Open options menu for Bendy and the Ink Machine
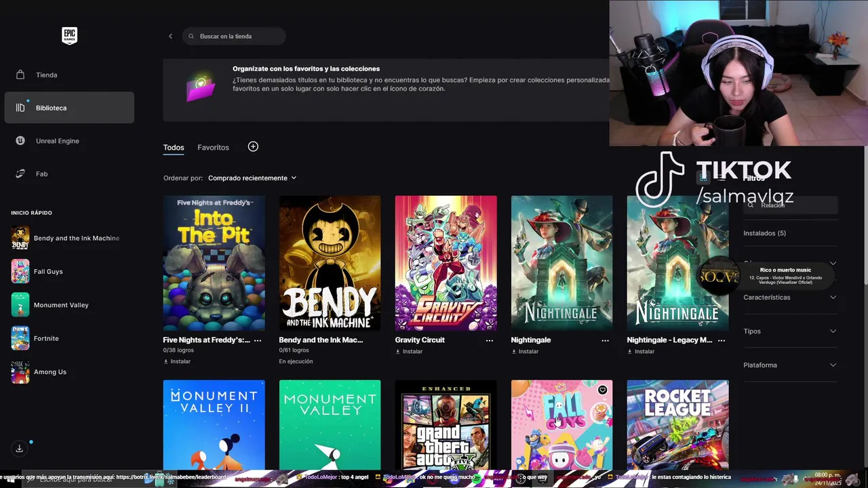 (374, 340)
